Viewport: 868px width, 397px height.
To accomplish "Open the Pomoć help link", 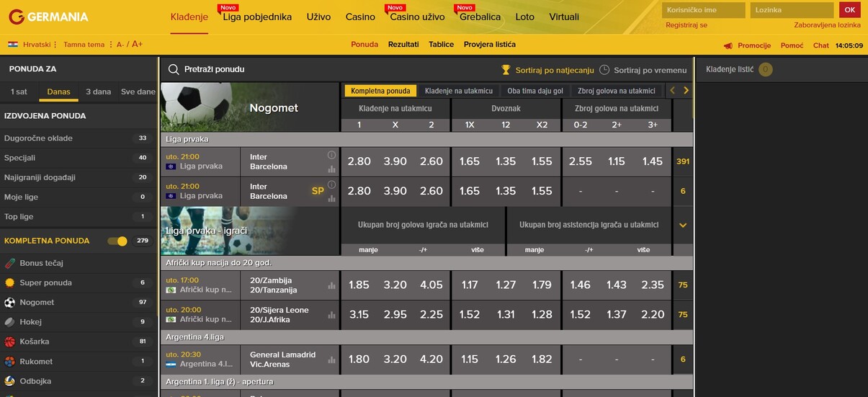I will 792,45.
